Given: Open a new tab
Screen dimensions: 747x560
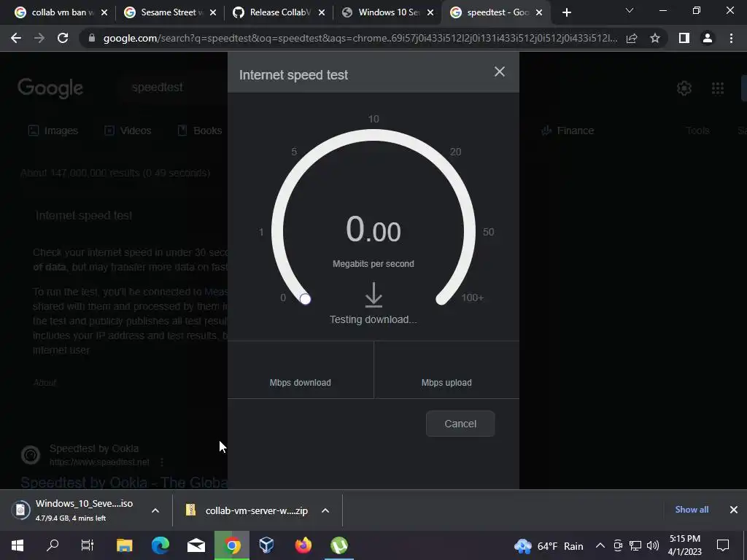Looking at the screenshot, I should click(566, 12).
